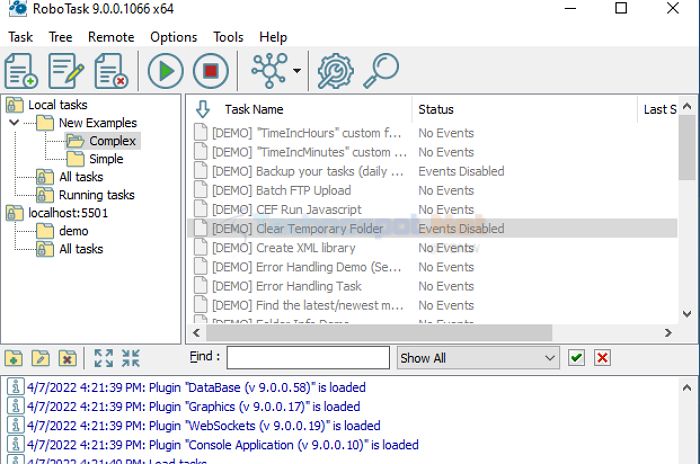Select the Local tasks root node
The width and height of the screenshot is (700, 464).
click(58, 105)
